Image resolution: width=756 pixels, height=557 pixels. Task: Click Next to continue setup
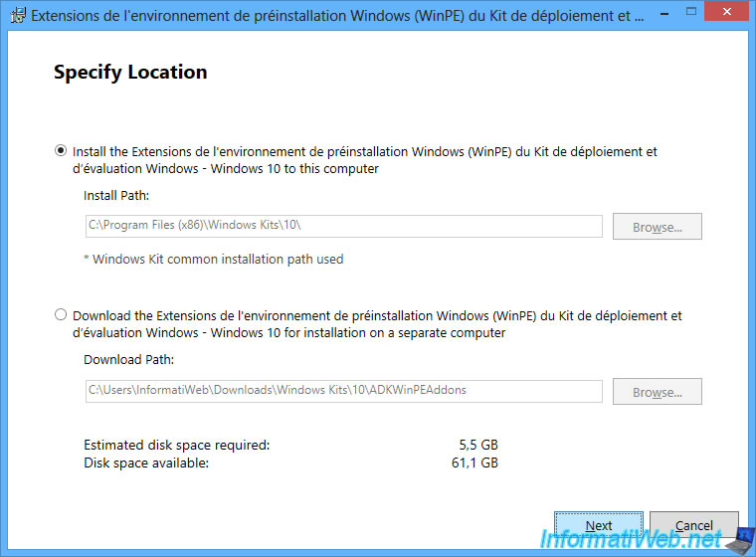[x=599, y=525]
